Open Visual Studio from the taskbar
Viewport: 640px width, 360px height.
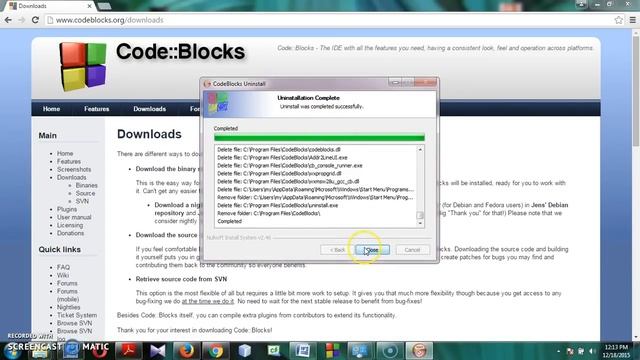tap(158, 351)
